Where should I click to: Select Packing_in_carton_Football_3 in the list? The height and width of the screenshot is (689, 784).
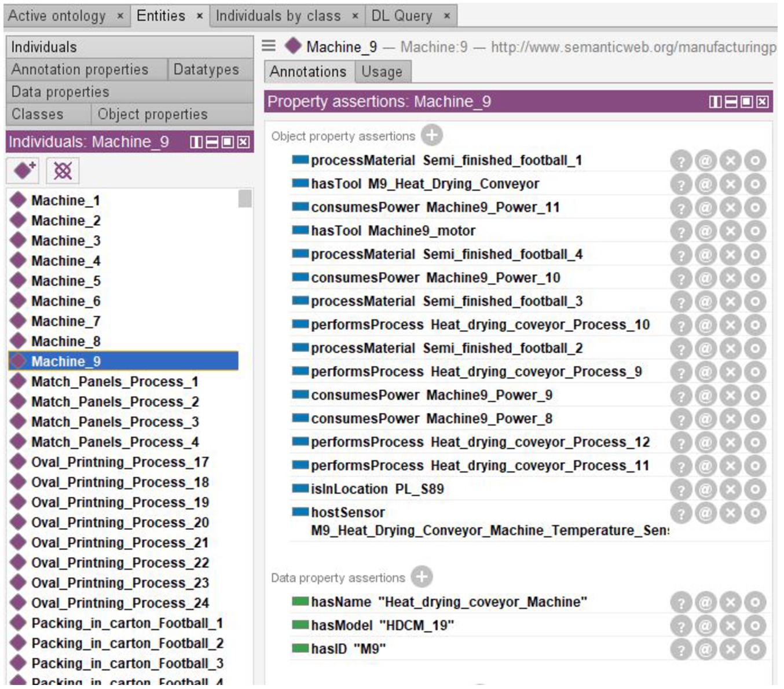[127, 664]
